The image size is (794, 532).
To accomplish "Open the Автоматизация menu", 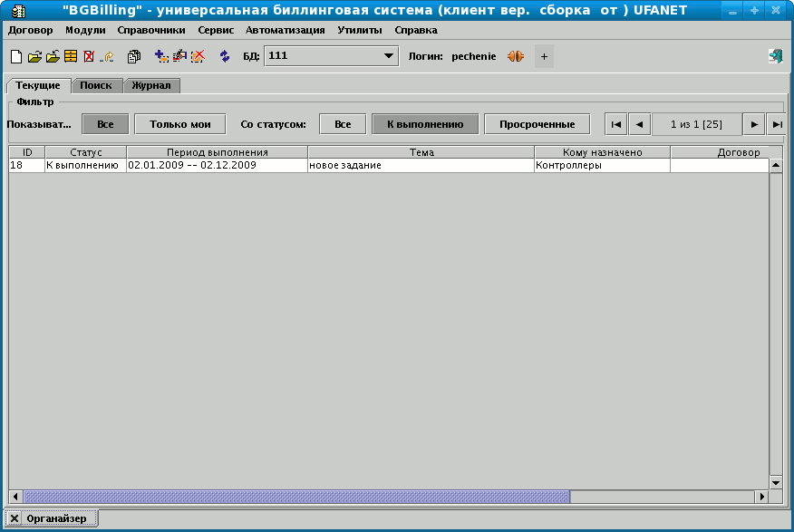I will pos(286,30).
